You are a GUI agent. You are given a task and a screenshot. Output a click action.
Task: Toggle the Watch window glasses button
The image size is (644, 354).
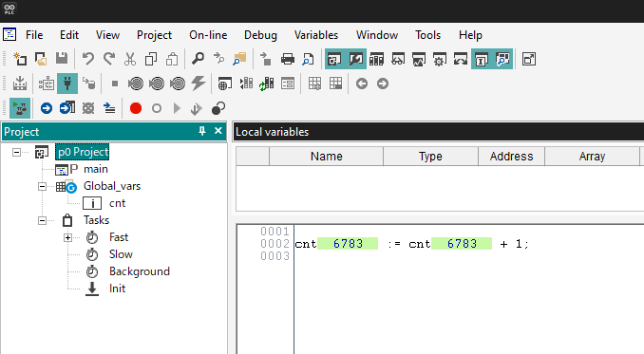pyautogui.click(x=398, y=59)
